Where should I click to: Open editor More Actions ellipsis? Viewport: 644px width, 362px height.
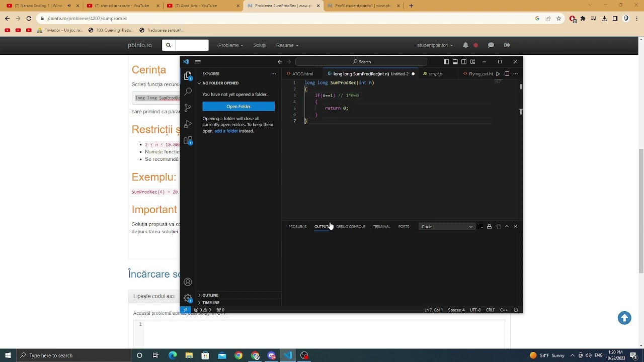point(515,74)
